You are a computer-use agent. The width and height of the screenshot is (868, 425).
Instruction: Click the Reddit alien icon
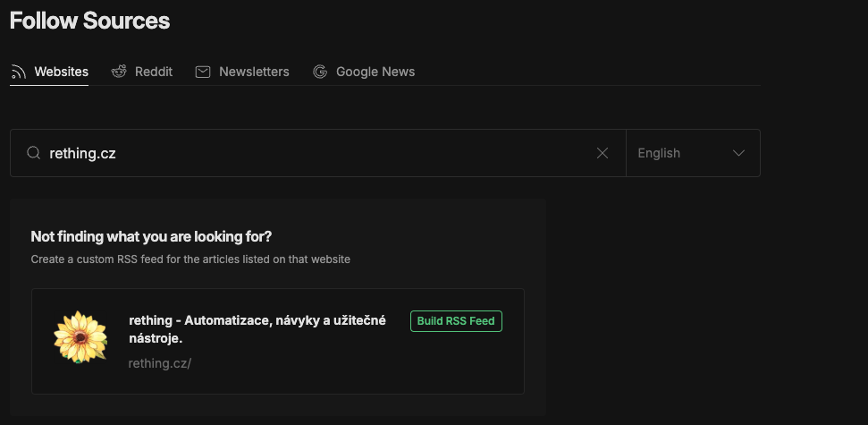coord(119,72)
